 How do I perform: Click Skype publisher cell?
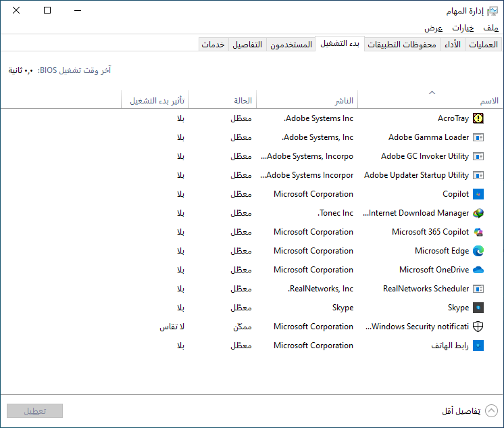click(343, 308)
